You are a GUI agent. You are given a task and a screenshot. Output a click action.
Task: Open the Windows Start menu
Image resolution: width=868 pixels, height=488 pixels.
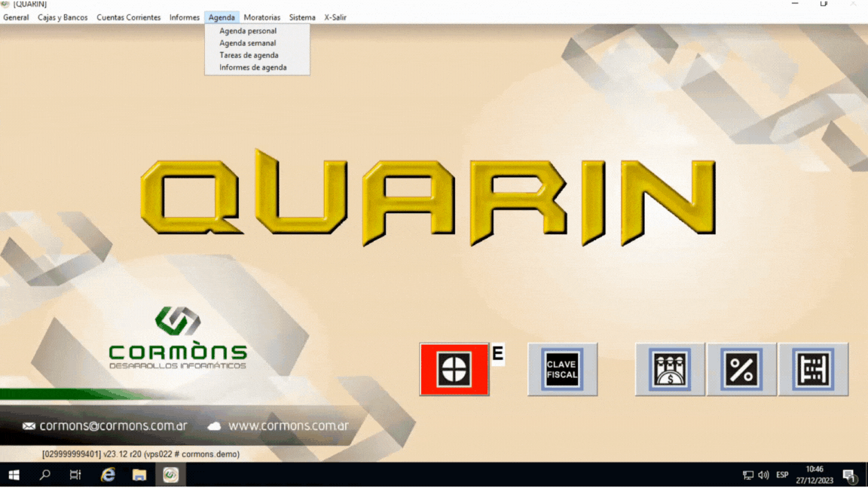pos(14,475)
